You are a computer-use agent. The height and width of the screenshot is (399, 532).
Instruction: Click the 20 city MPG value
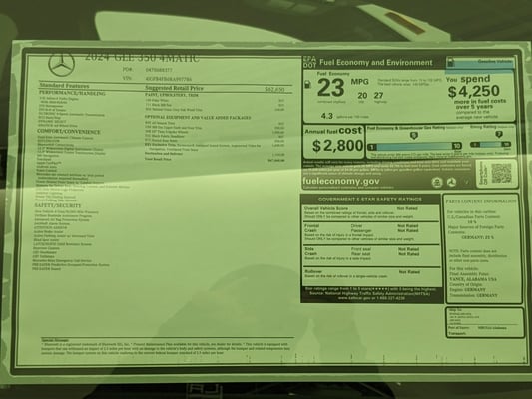(362, 96)
